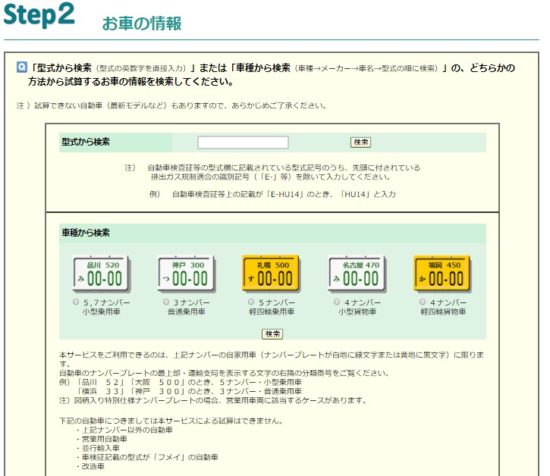The width and height of the screenshot is (550, 476).
Task: Click the お車の情報 heading
Action: [x=142, y=24]
